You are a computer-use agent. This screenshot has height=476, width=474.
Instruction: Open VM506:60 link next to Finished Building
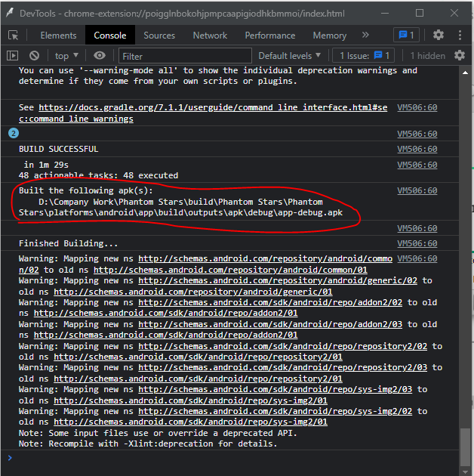pyautogui.click(x=417, y=243)
